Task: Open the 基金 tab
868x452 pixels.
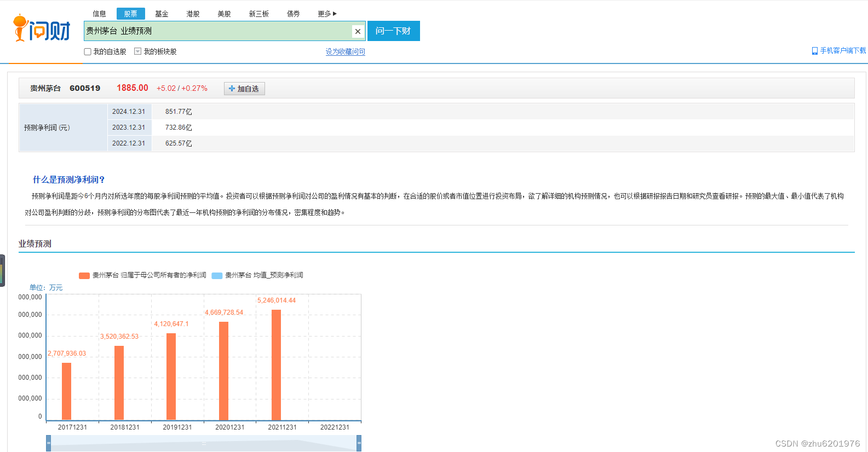Action: click(x=162, y=14)
